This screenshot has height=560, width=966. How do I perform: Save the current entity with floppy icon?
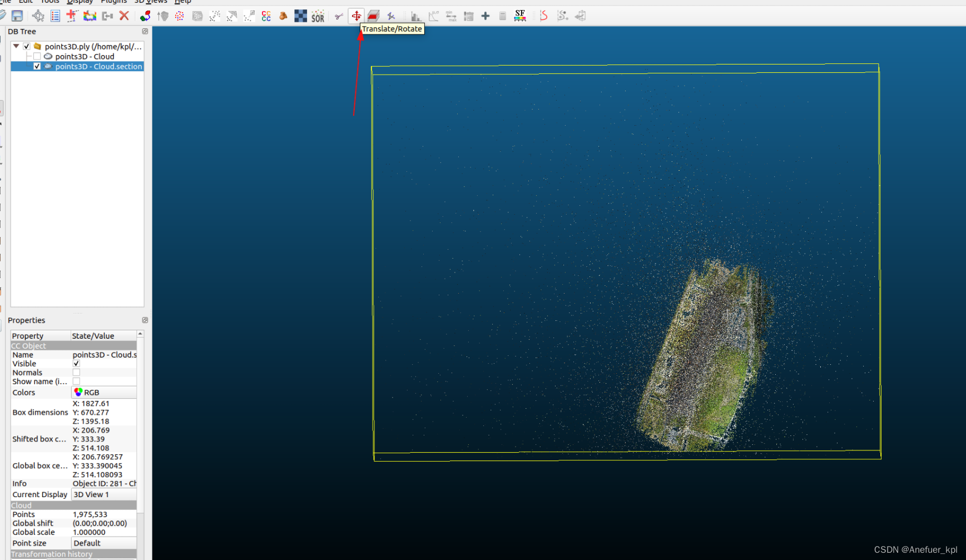(17, 16)
